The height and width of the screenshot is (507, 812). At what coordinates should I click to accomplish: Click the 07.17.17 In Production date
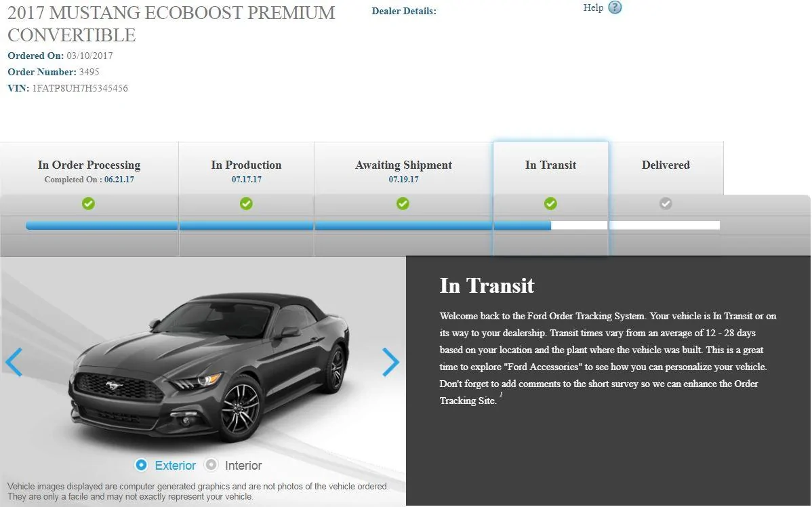[247, 180]
